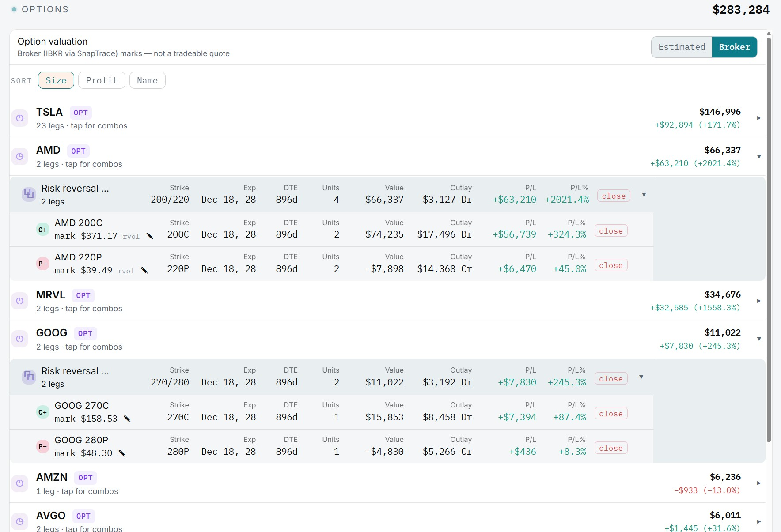Sort positions by Name
781x532 pixels.
pyautogui.click(x=147, y=80)
